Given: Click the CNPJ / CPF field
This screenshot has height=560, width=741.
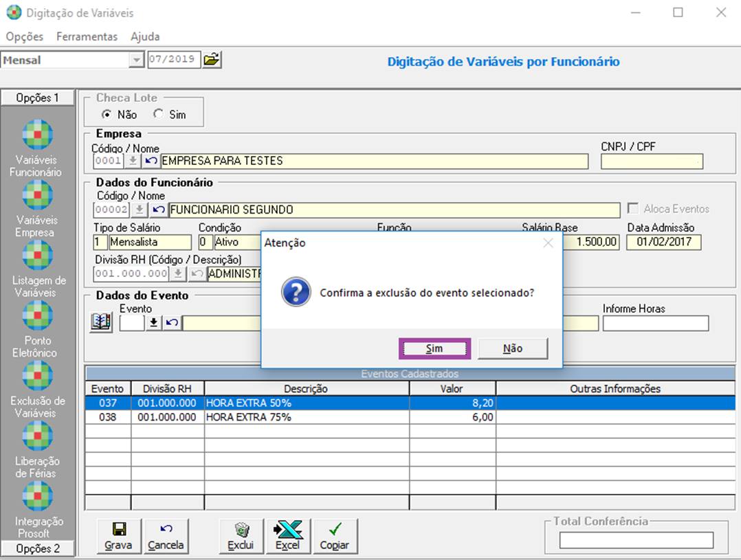Looking at the screenshot, I should (x=652, y=161).
